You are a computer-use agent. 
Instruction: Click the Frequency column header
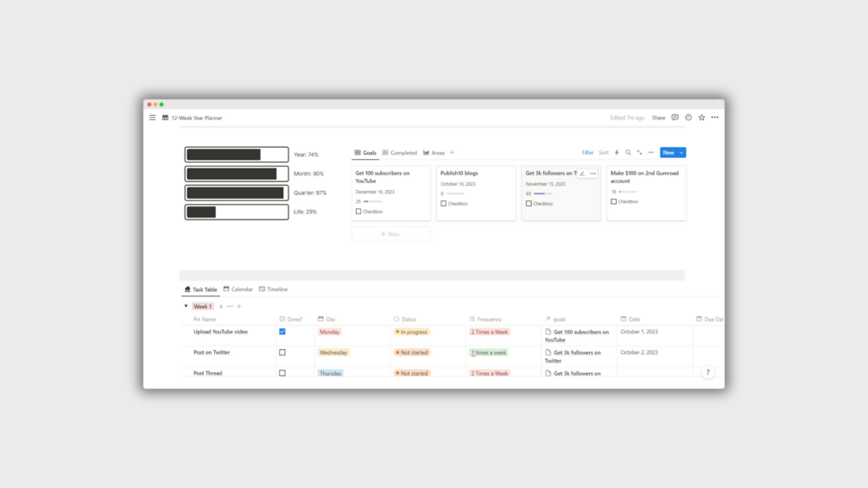click(485, 320)
